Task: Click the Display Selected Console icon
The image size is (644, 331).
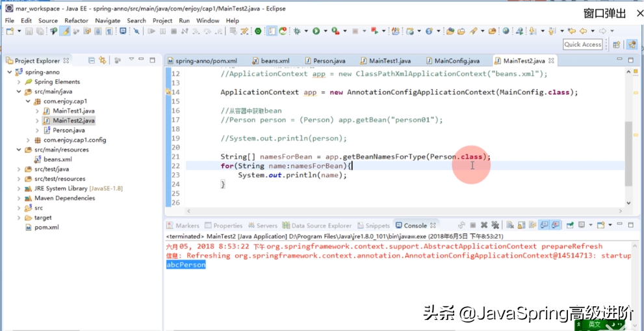Action: tap(582, 225)
